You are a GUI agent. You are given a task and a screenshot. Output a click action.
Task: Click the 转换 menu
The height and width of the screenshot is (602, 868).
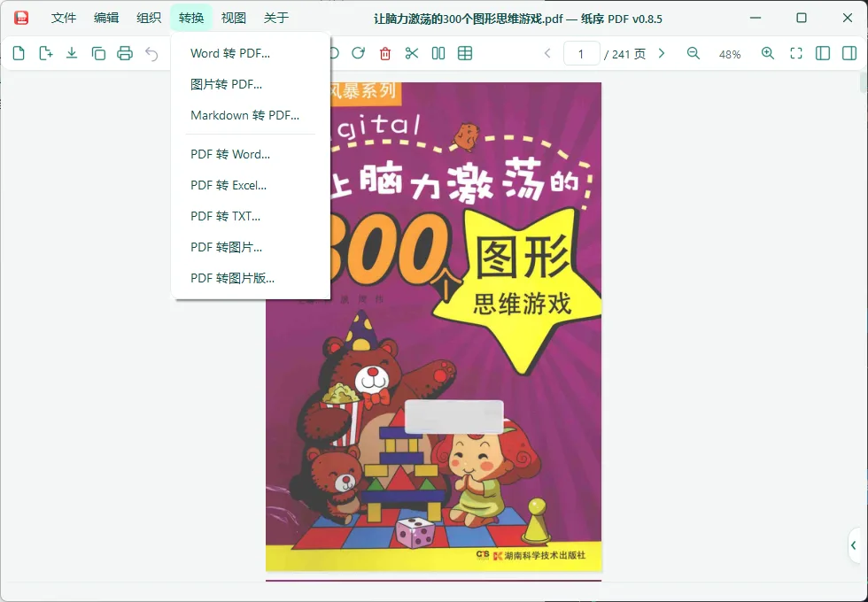[x=191, y=18]
